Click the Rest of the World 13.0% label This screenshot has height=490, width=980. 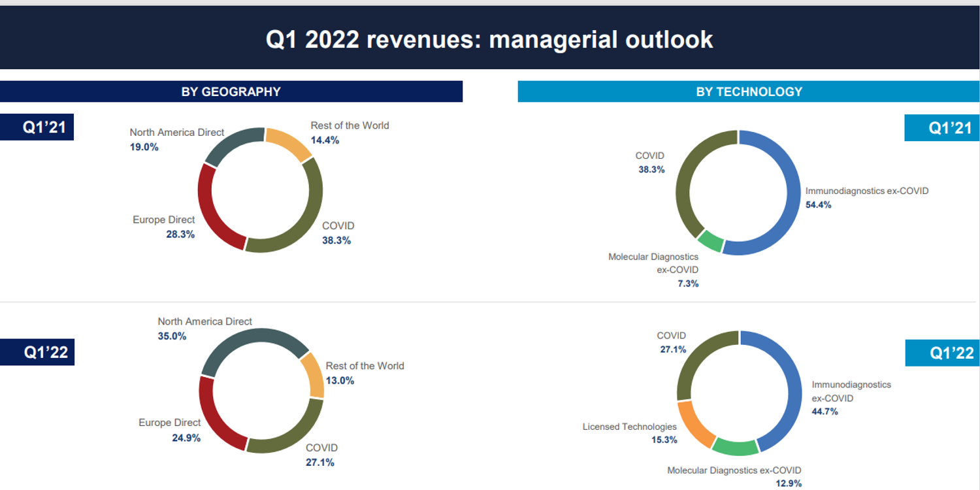coord(365,373)
